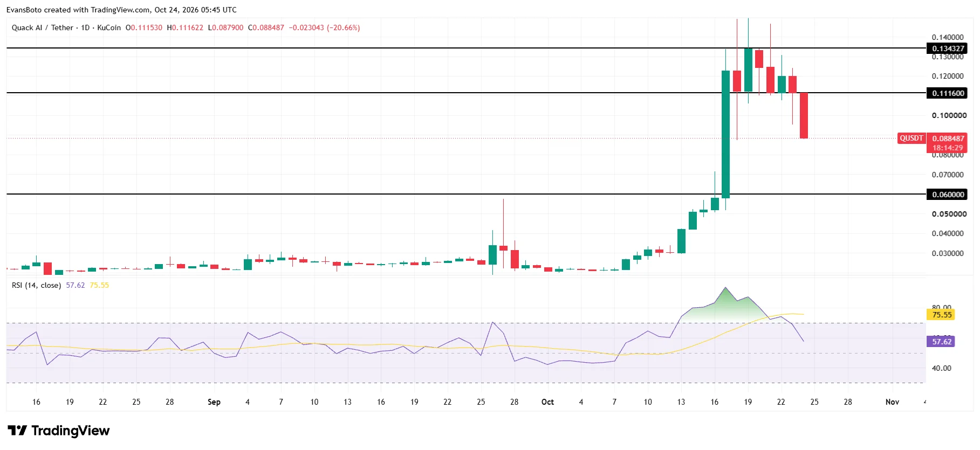Select the 0.134327 horizontal line price label
This screenshot has height=450, width=980.
click(x=948, y=49)
